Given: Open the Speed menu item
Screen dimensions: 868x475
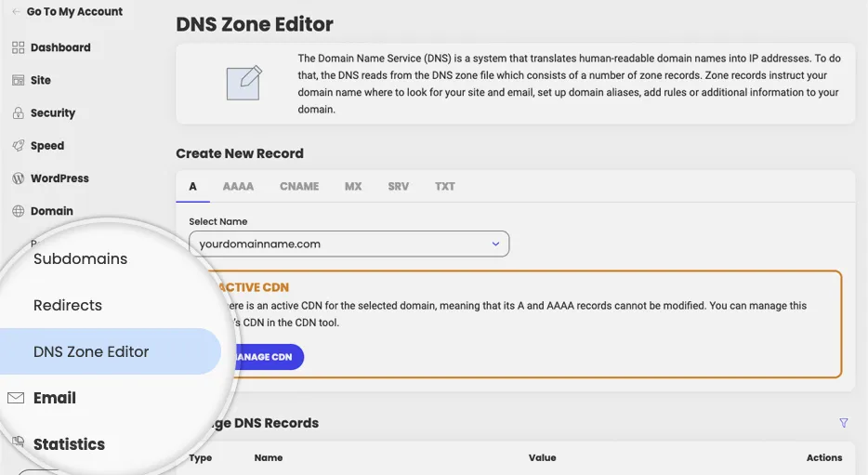Looking at the screenshot, I should point(47,146).
